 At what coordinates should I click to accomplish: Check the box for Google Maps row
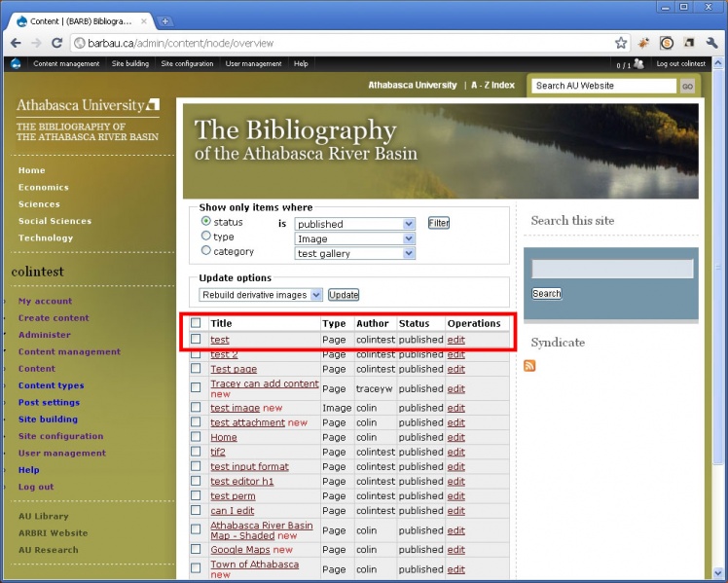196,549
